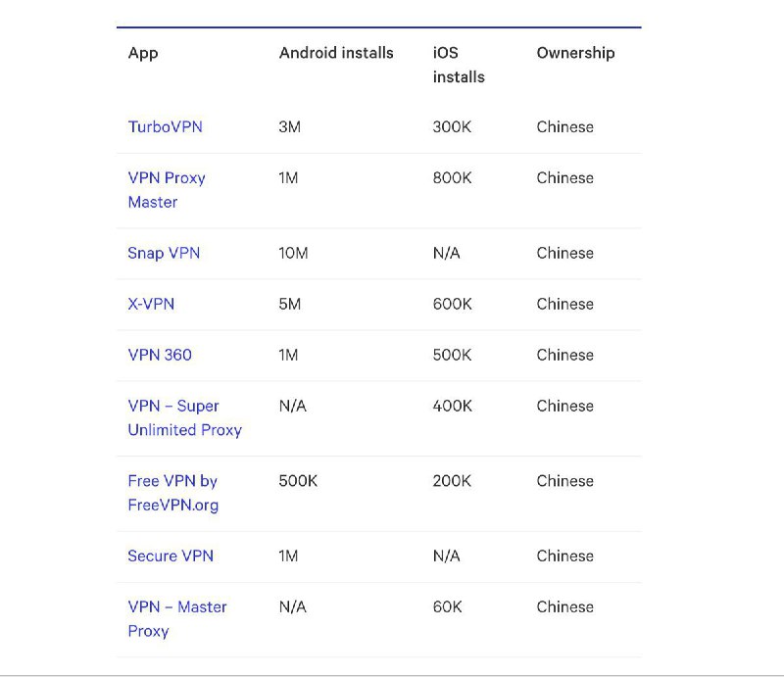Click the Android installs column header
The image size is (784, 677).
(x=336, y=53)
